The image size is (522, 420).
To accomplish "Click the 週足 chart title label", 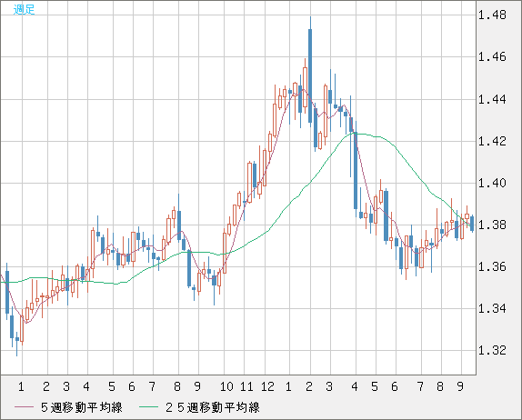I will [x=24, y=9].
